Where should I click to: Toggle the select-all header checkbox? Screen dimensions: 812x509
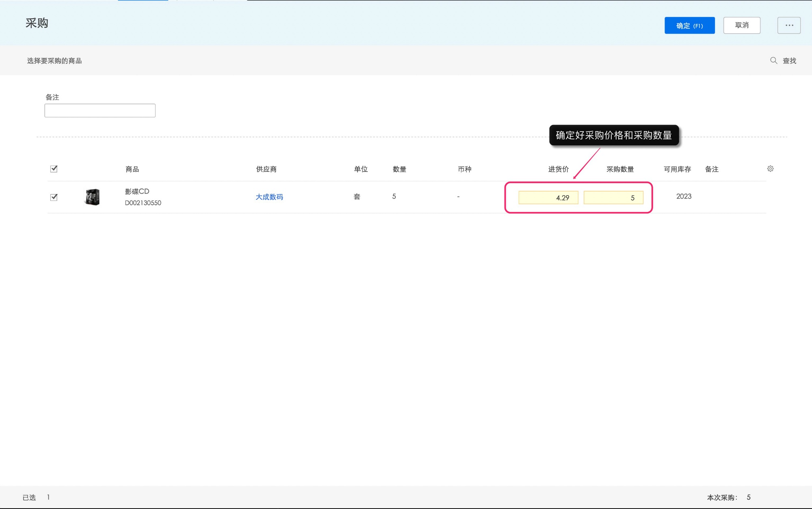pyautogui.click(x=54, y=169)
